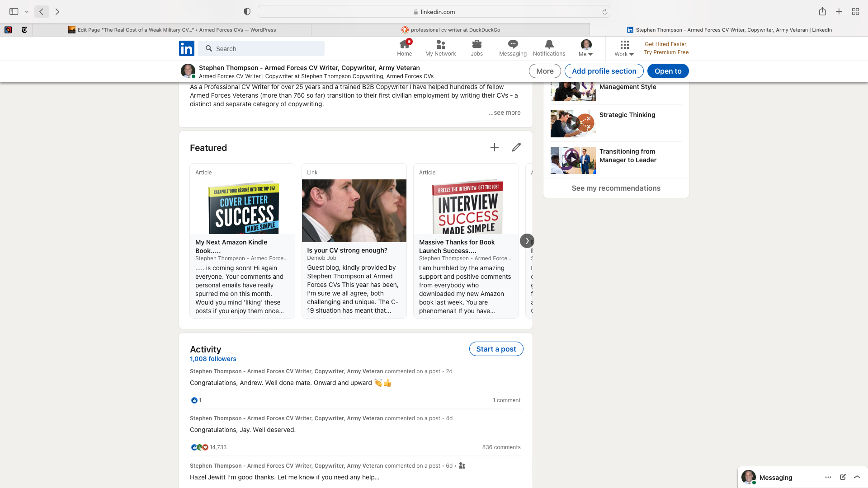Click the plus icon in Featured section
Image resolution: width=868 pixels, height=488 pixels.
(495, 147)
